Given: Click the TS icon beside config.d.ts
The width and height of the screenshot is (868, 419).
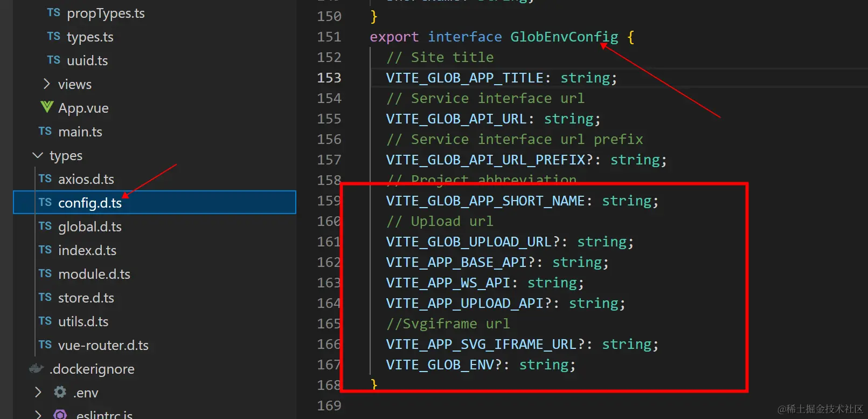Looking at the screenshot, I should [45, 203].
